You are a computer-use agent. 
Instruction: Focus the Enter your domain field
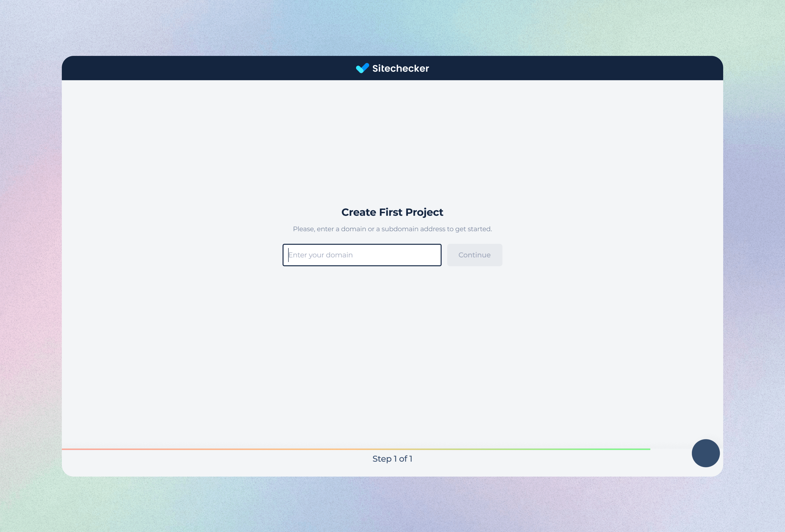click(361, 255)
